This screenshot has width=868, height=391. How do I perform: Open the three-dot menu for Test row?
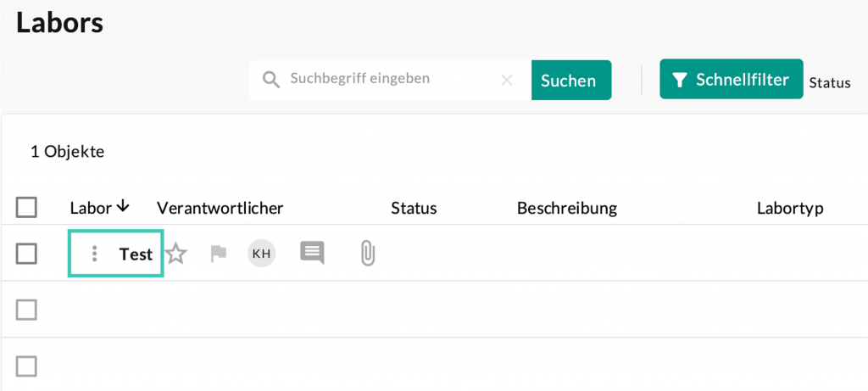95,254
